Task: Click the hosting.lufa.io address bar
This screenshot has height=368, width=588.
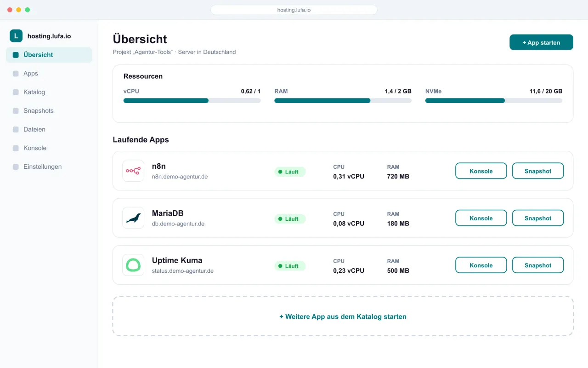Action: click(294, 10)
